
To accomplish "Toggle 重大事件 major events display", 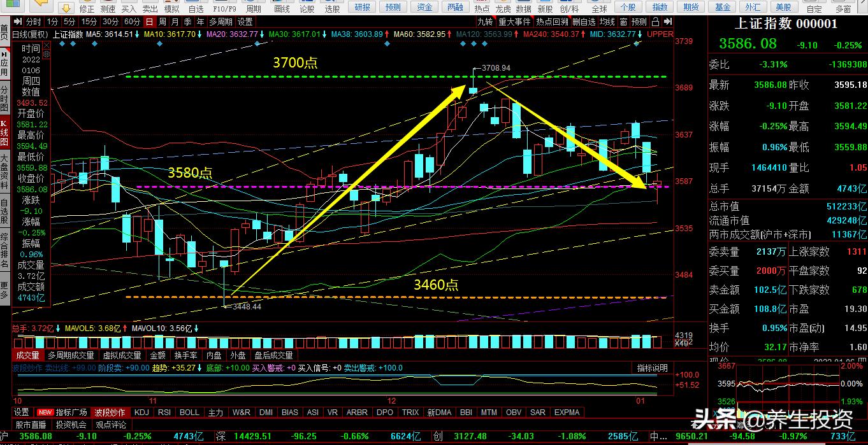I will (514, 21).
